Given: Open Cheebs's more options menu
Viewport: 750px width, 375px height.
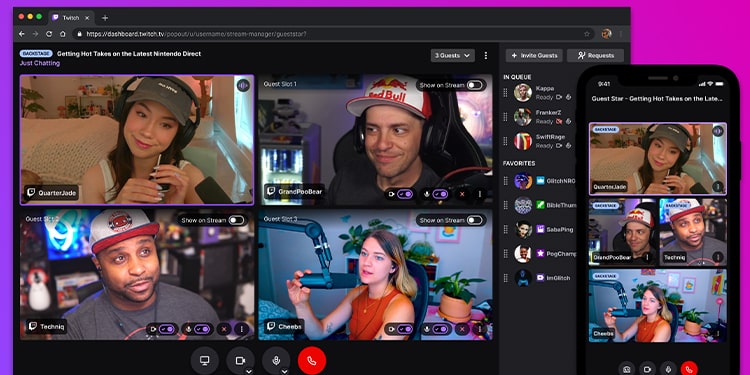Looking at the screenshot, I should tap(480, 329).
